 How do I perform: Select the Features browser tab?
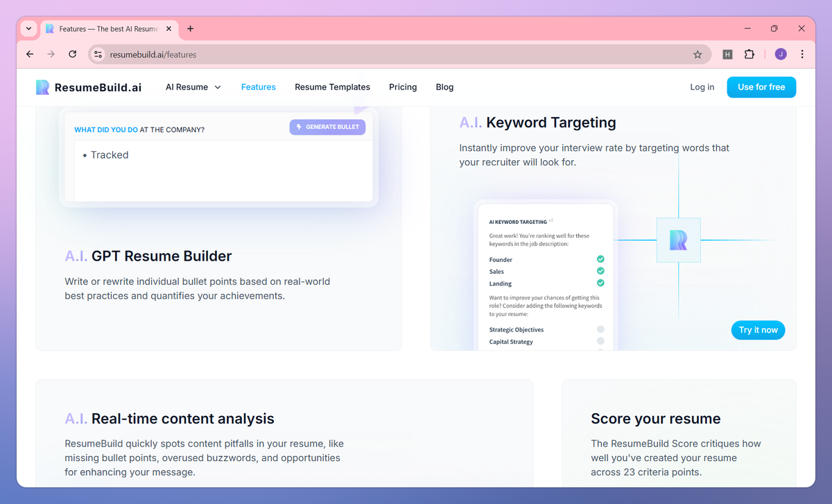pyautogui.click(x=108, y=29)
